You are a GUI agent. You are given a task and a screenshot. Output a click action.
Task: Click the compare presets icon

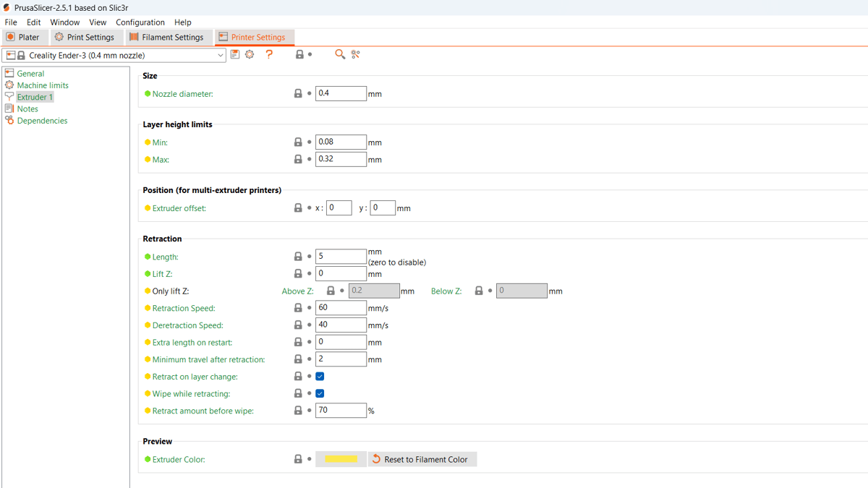point(355,55)
